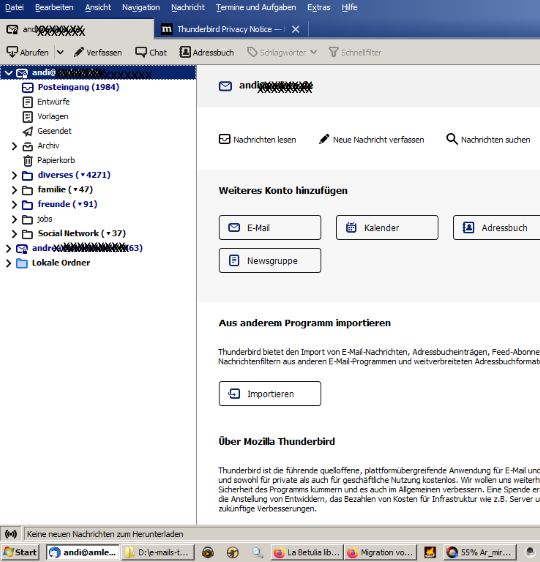
Task: Click the andre account mail icon
Action: pos(22,248)
